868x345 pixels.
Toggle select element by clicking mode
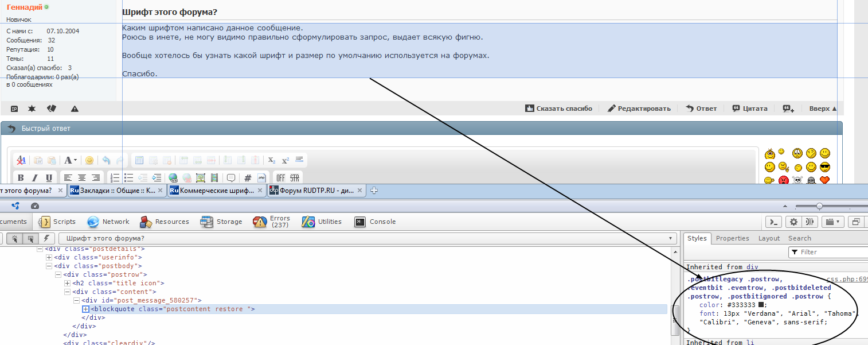(x=15, y=238)
